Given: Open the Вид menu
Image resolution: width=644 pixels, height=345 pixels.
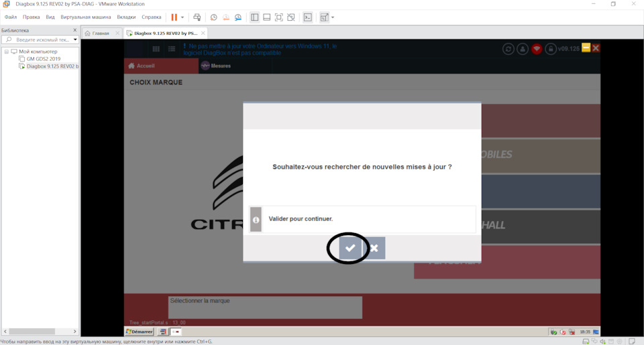Looking at the screenshot, I should [50, 17].
